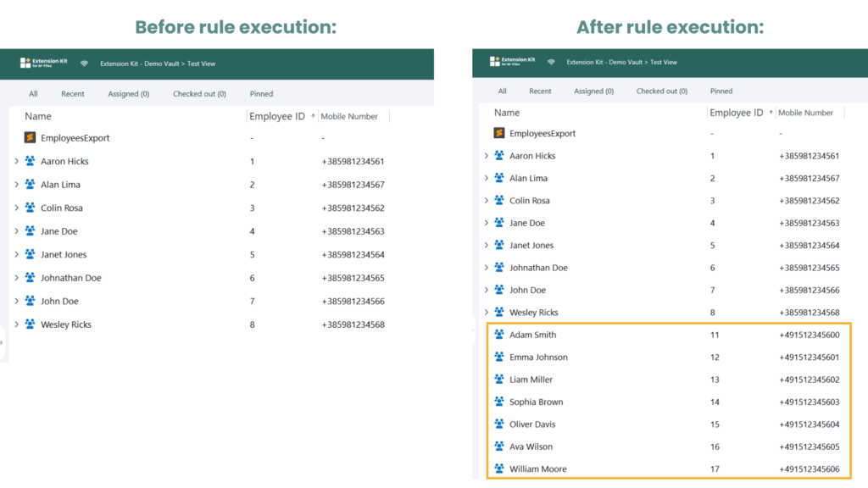Switch to the Recent tab in the left panel
The image size is (868, 488).
click(73, 94)
